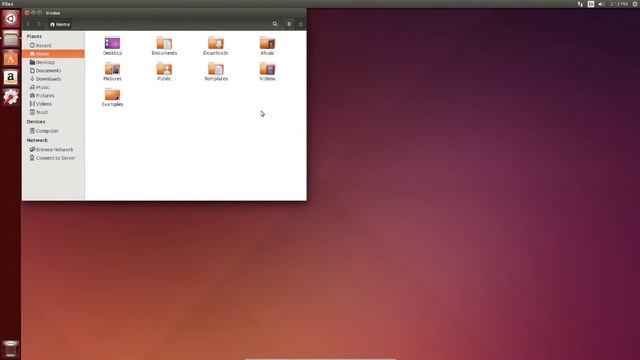Select Home in the sidebar
This screenshot has height=360, width=640.
pyautogui.click(x=53, y=54)
